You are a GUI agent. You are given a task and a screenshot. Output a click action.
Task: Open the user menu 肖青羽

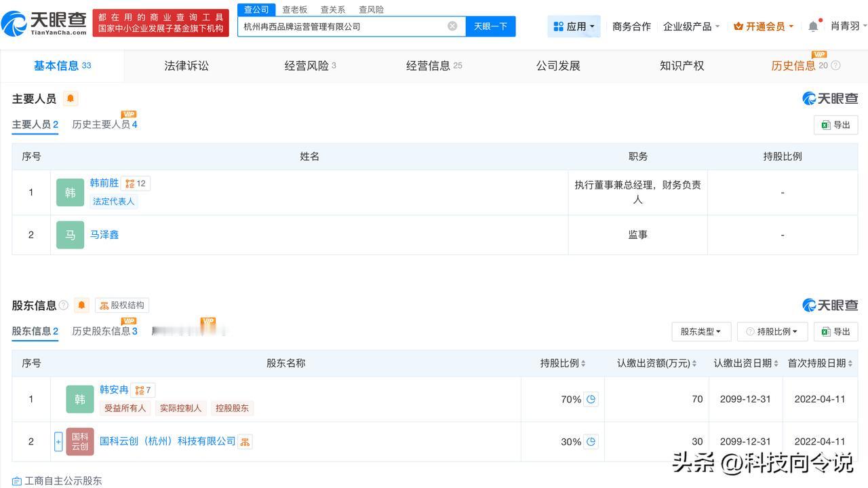click(849, 26)
